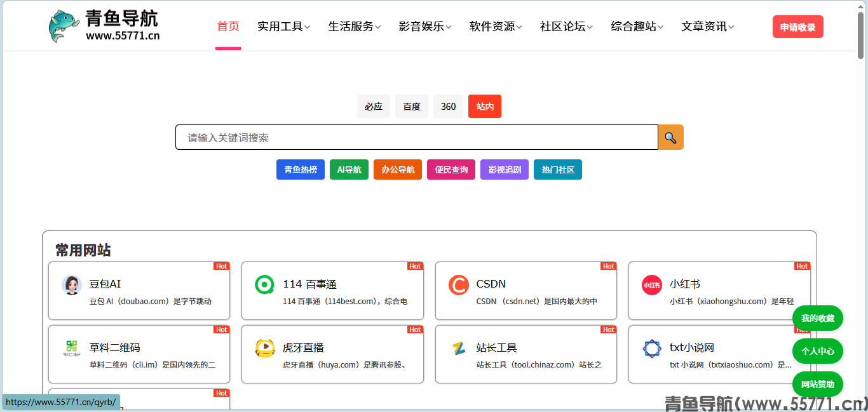Click the CSDN orange C icon
The width and height of the screenshot is (868, 412).
[458, 284]
